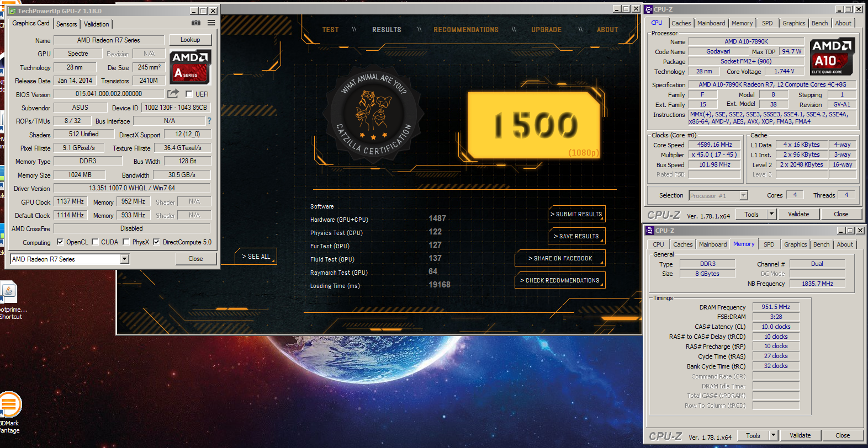Image resolution: width=868 pixels, height=448 pixels.
Task: Open SPD tab in lower CPU-Z
Action: 769,244
